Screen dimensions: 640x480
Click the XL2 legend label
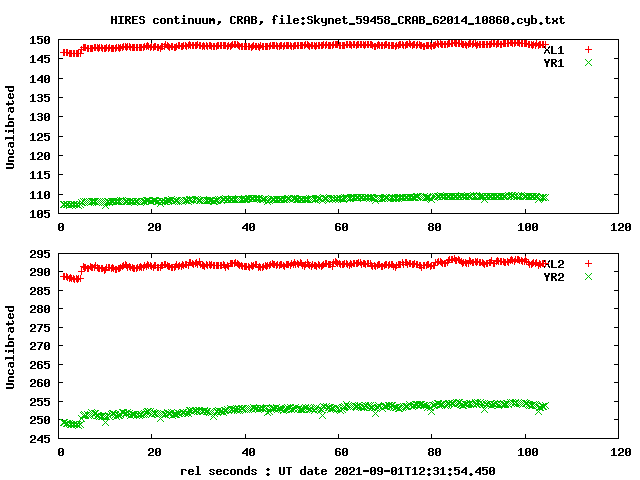click(554, 264)
